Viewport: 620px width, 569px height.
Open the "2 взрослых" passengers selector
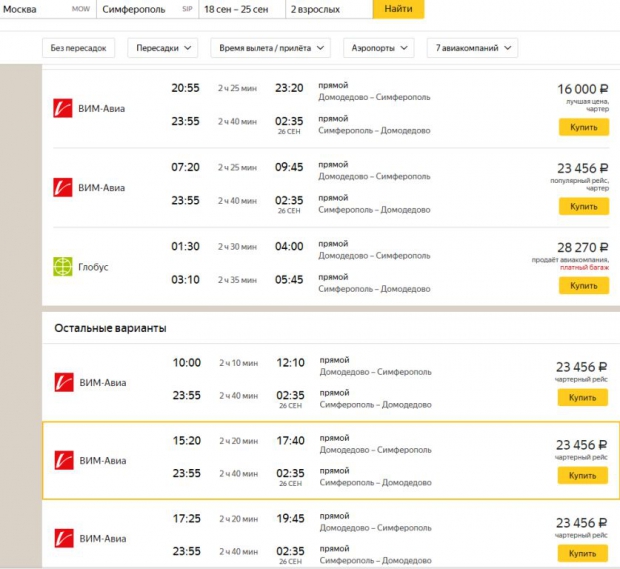tap(326, 9)
